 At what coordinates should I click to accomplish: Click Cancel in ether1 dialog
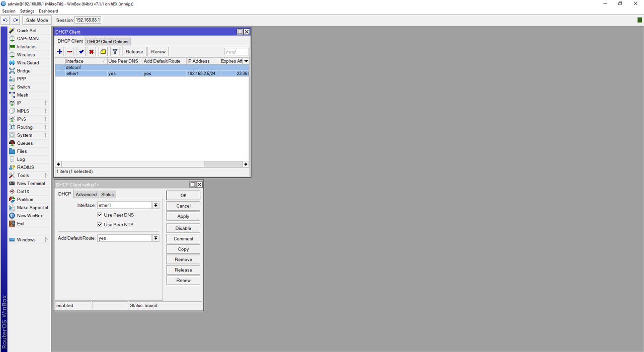coord(183,206)
